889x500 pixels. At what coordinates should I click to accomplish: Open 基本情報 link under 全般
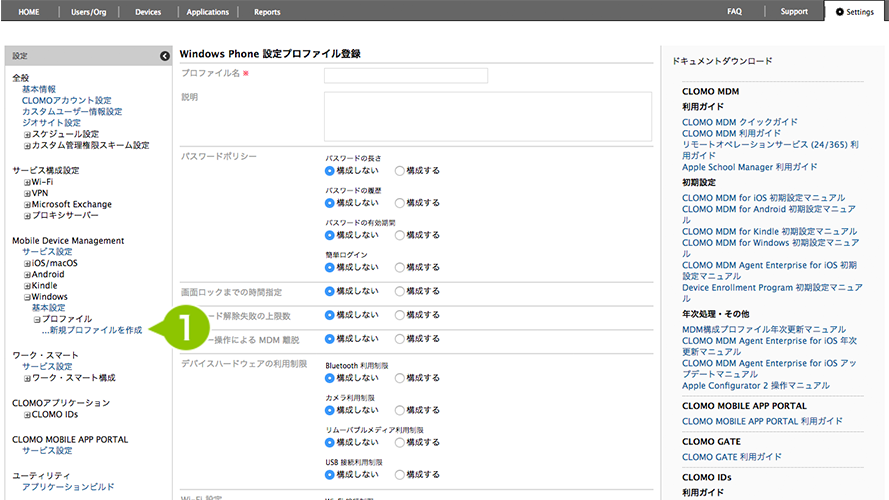click(39, 89)
